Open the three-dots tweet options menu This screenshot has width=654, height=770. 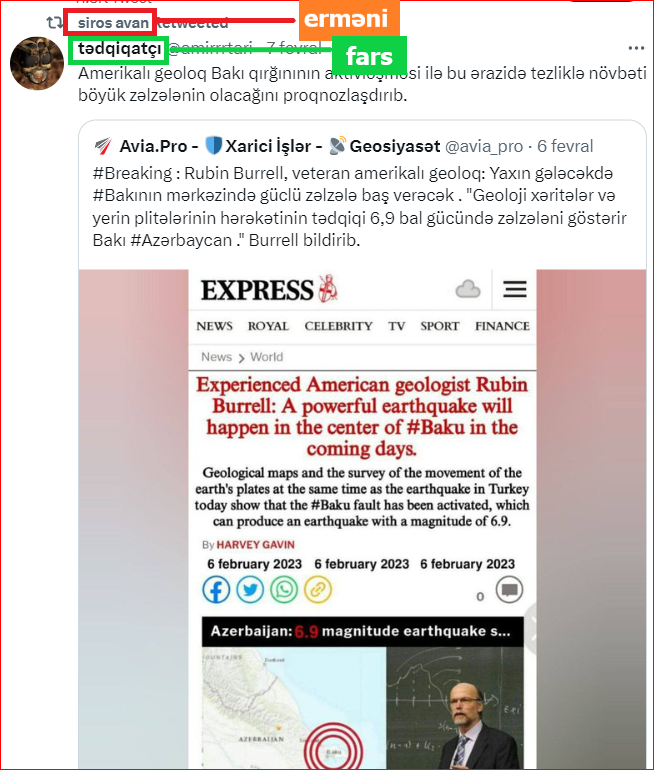[x=636, y=48]
